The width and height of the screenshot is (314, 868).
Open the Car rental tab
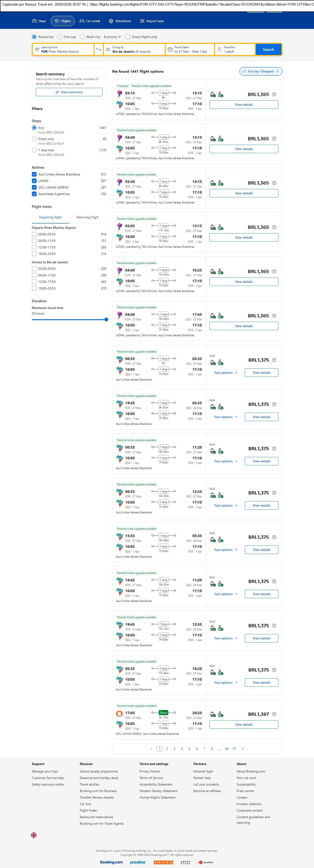pos(90,21)
